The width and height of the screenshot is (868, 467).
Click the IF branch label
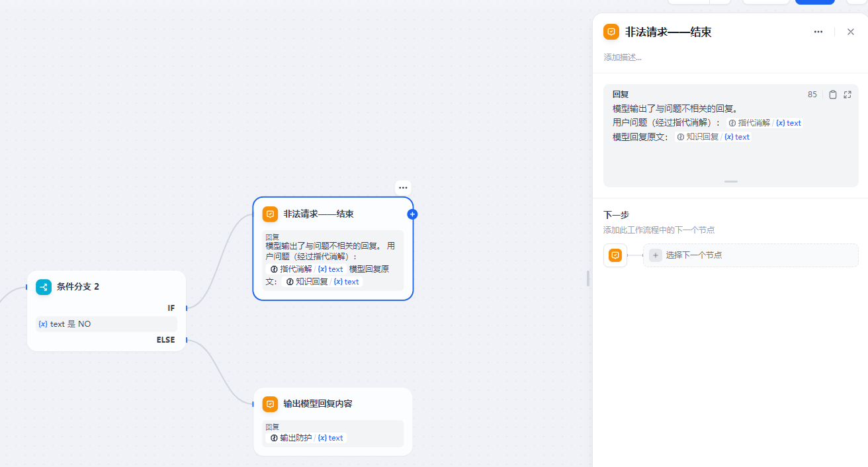click(x=171, y=308)
